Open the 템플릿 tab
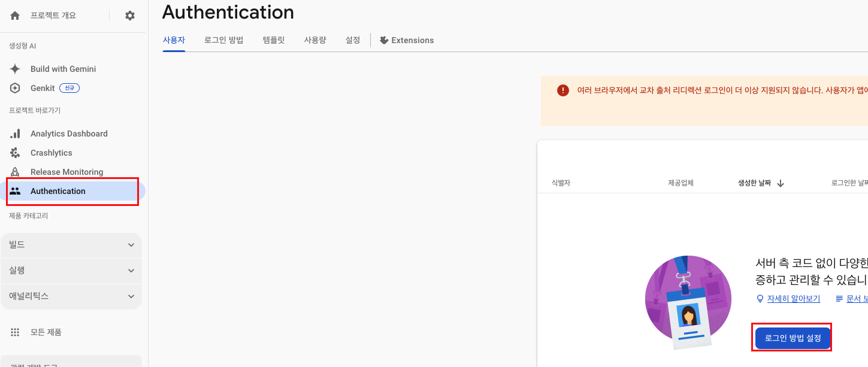 click(273, 40)
